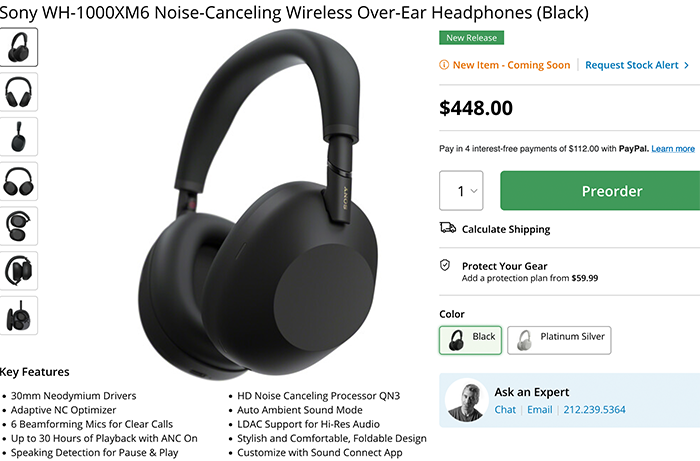This screenshot has height=461, width=700.
Task: View the side profile headphone thumbnail
Action: 18,137
